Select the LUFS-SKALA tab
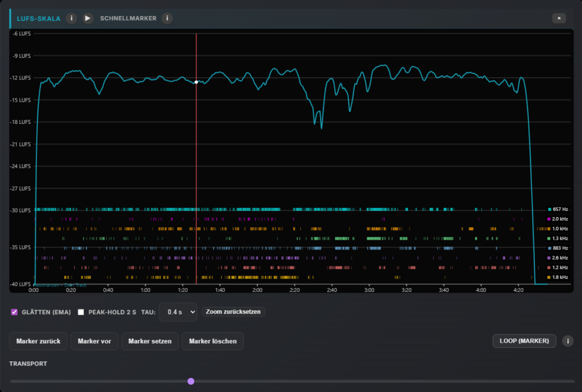 click(x=39, y=18)
